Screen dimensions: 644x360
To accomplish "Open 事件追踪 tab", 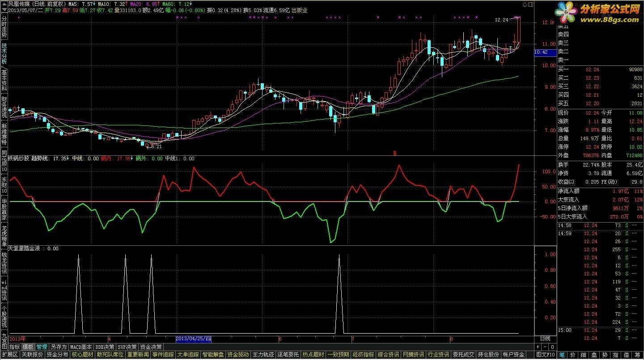I will (163, 354).
